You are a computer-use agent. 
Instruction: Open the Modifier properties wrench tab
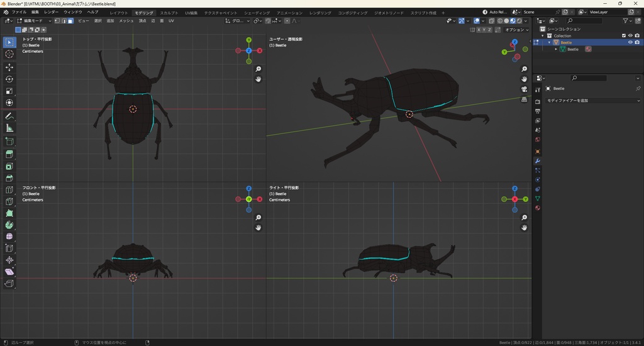click(x=537, y=160)
